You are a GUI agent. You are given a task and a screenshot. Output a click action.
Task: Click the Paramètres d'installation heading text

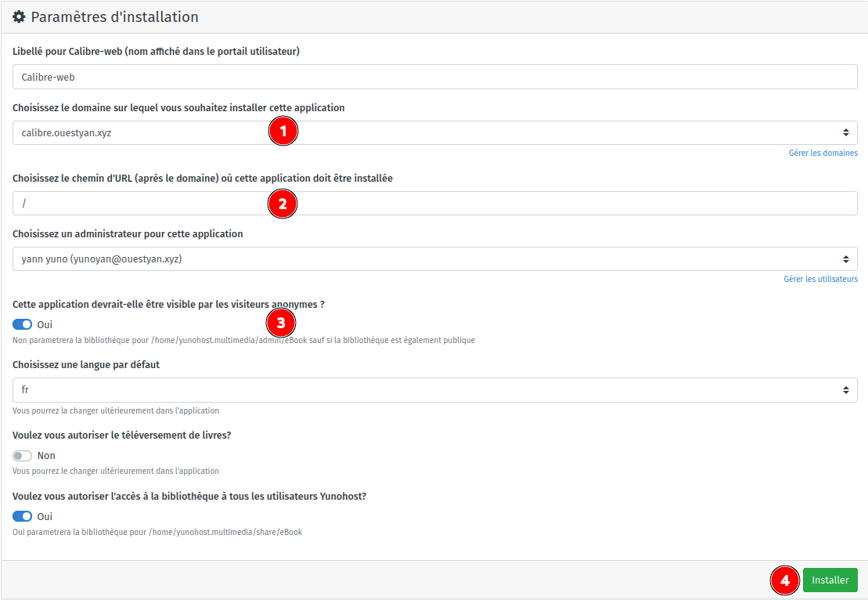(x=114, y=17)
